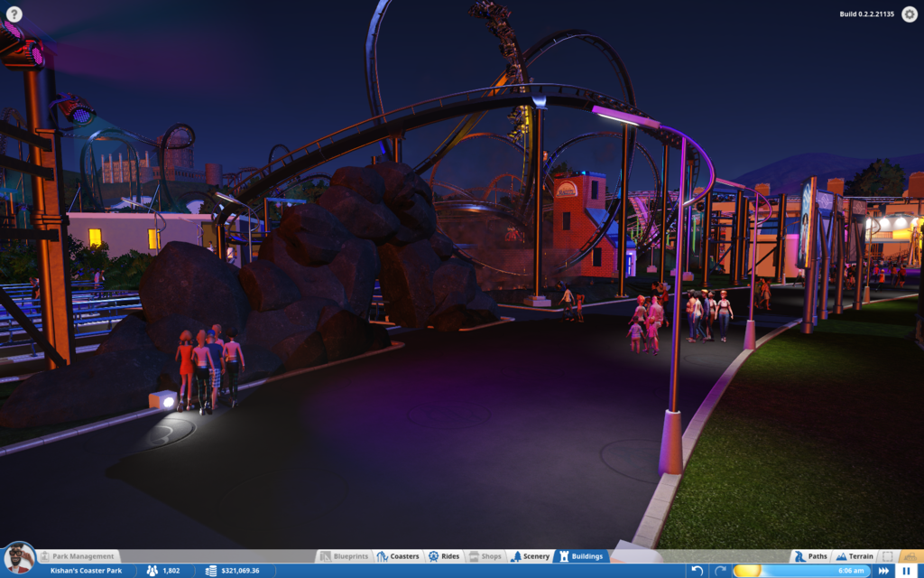Click the park owner avatar portrait
This screenshot has width=924, height=578.
(x=19, y=558)
